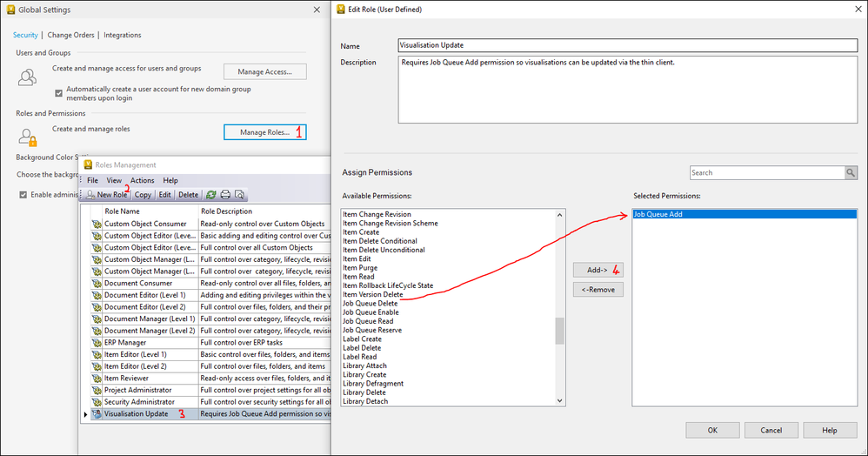Viewport: 868px width, 456px height.
Task: Select Item Version Delete permission
Action: [x=372, y=294]
